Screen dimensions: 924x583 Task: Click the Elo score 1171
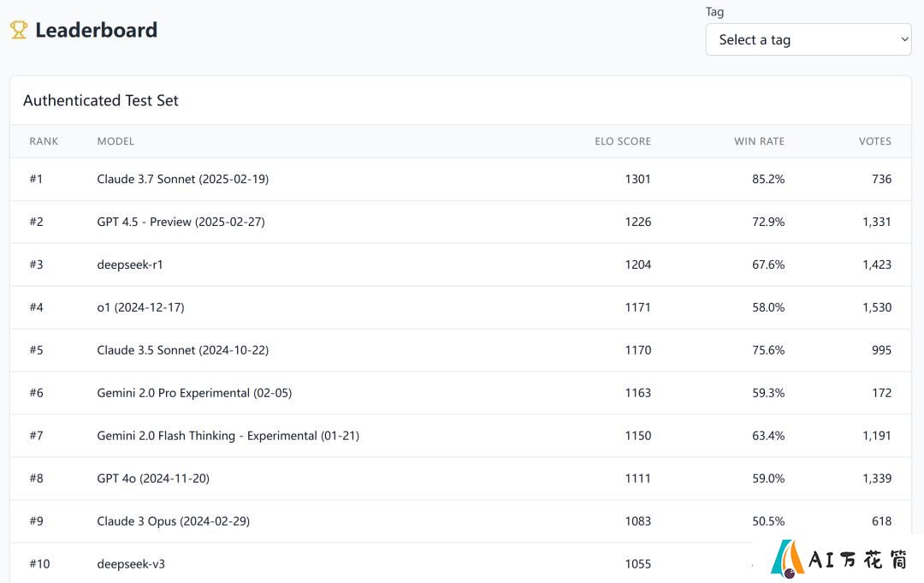point(637,307)
